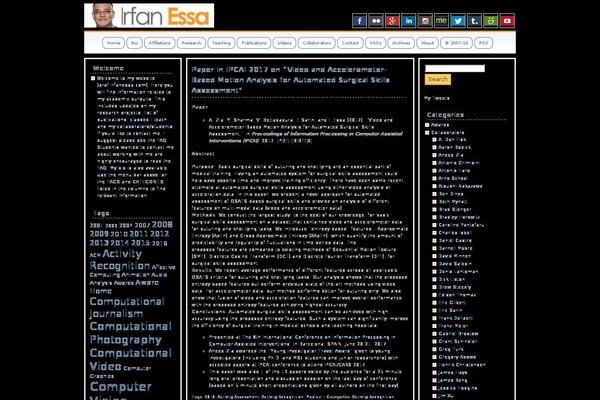Expand the Aneeq Zia subcategory
This screenshot has width=600, height=400.
click(x=434, y=155)
